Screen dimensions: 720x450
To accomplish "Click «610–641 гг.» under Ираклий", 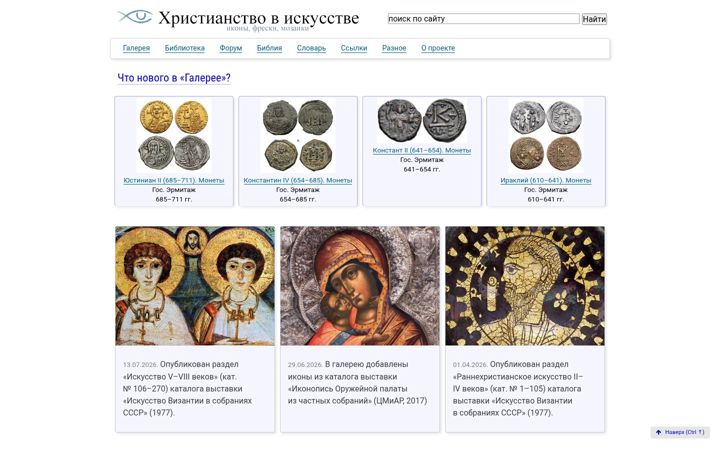I will tap(546, 199).
